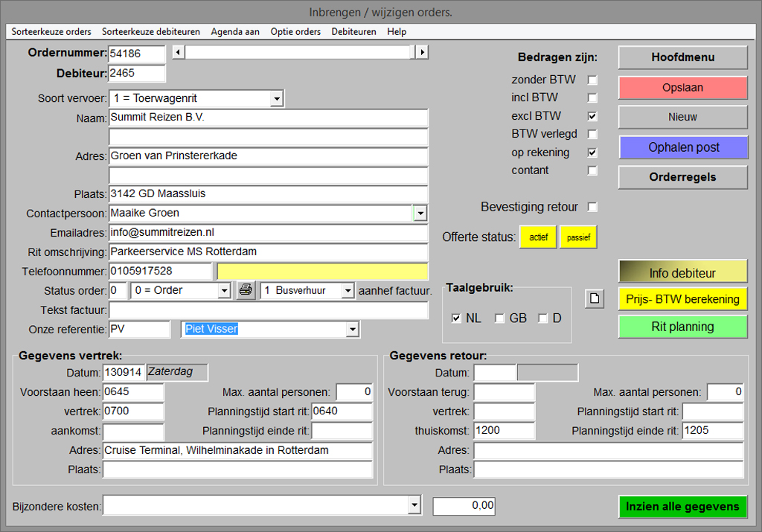
Task: Open the Rit planning screen
Action: click(682, 327)
